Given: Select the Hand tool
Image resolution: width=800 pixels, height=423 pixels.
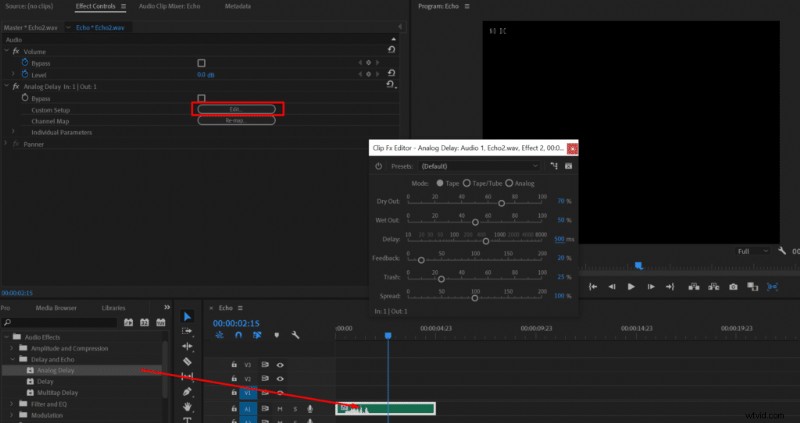Looking at the screenshot, I should (x=187, y=407).
